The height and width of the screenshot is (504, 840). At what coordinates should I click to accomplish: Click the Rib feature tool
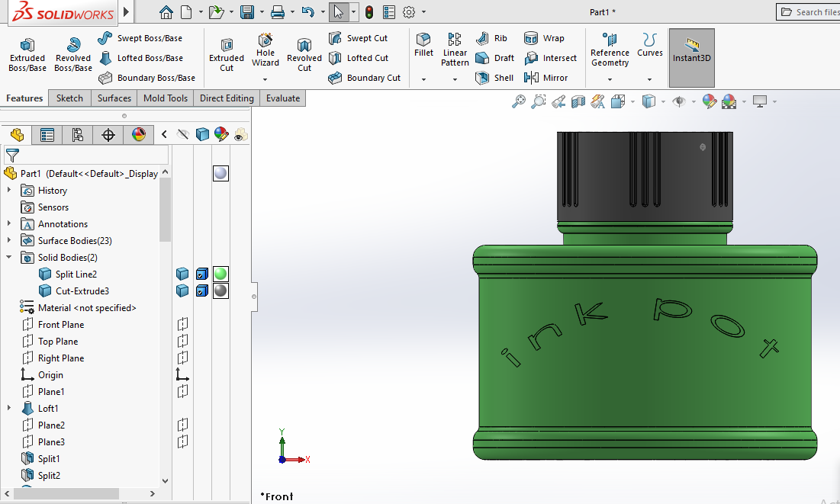[491, 38]
